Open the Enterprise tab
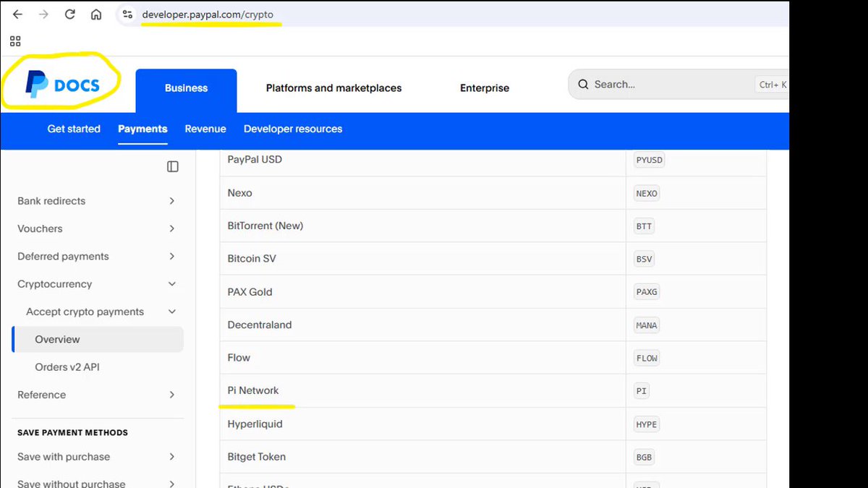868x488 pixels. point(485,88)
